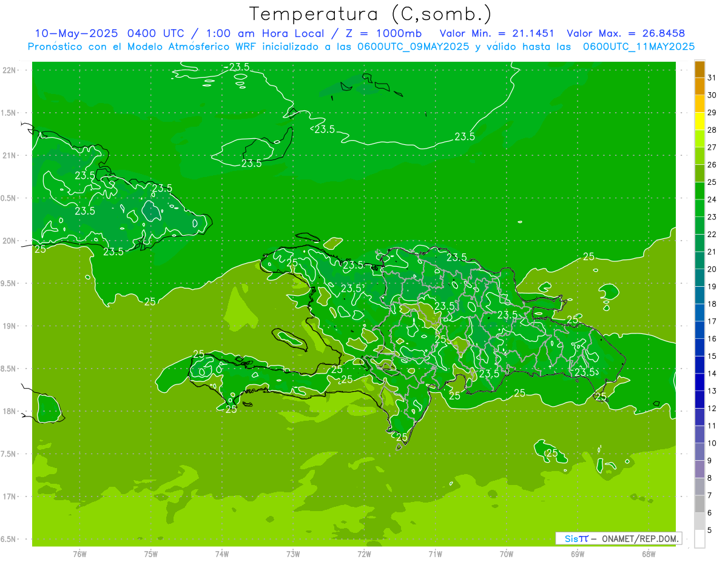
Task: Click the purple legend swatch between 8 and 9
Action: (699, 469)
